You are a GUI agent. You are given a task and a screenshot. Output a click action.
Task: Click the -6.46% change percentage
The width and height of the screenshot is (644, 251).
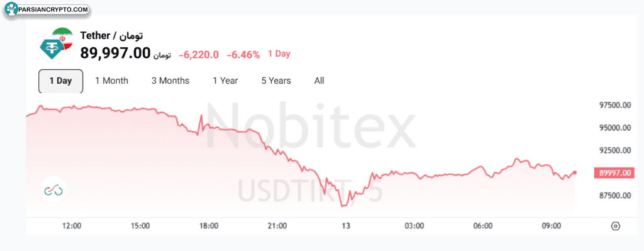point(243,54)
